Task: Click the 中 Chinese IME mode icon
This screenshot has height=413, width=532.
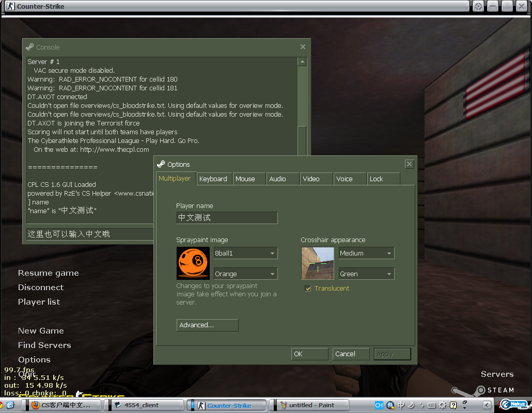Action: pyautogui.click(x=401, y=405)
